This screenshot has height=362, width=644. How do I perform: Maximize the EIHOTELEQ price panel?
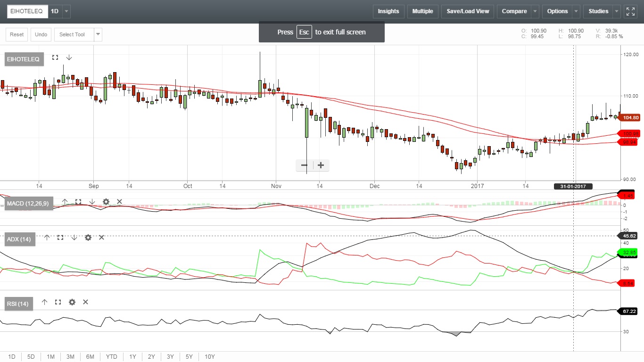click(x=55, y=58)
